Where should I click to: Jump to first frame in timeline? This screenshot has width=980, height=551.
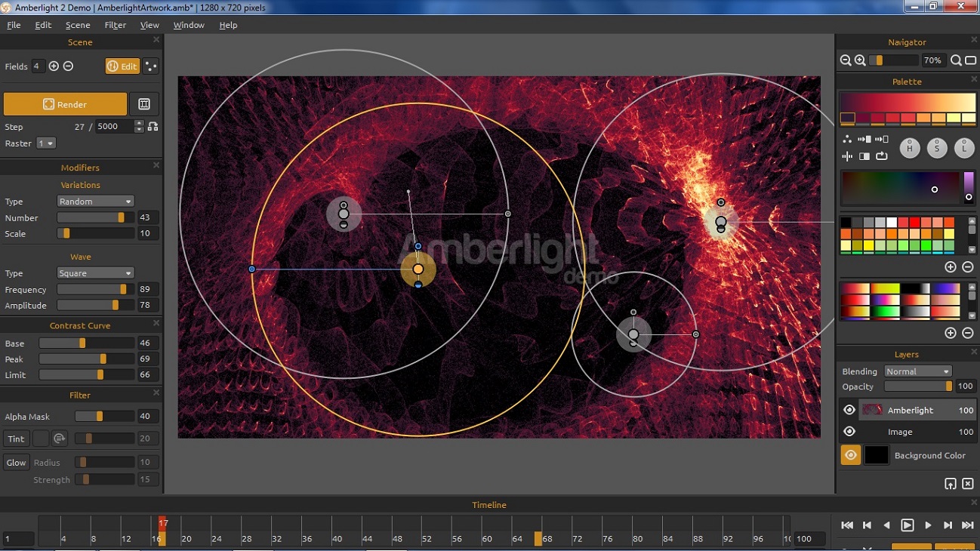[847, 525]
